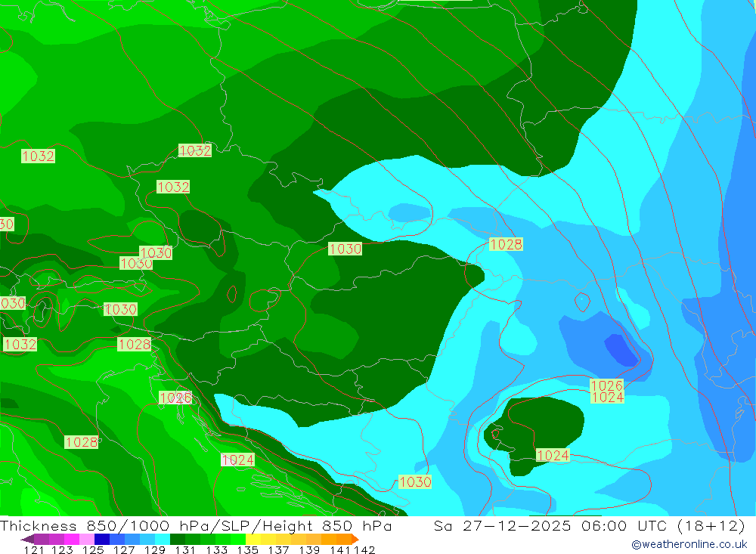Select legend value 135

[247, 549]
